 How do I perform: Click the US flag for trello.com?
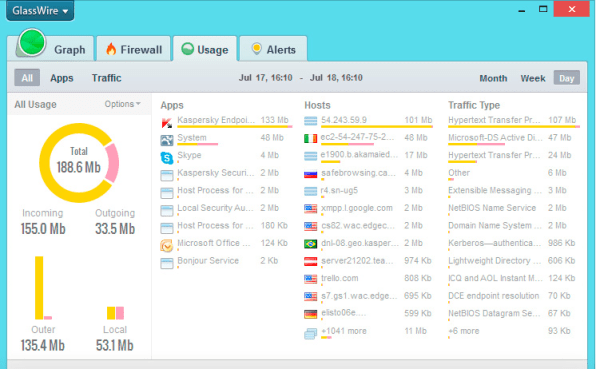pyautogui.click(x=311, y=279)
